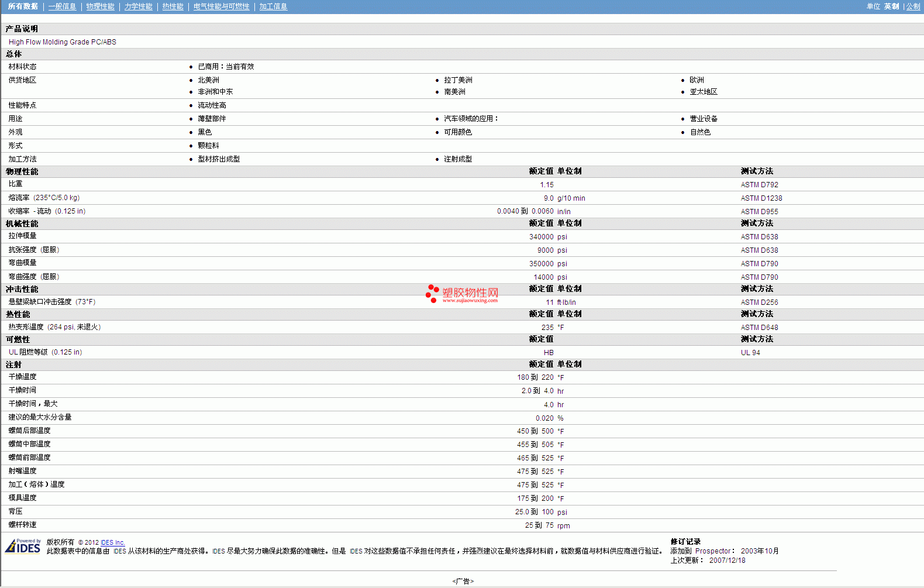Click ASTM D955 test method
Screen dimensions: 924x588
click(760, 212)
